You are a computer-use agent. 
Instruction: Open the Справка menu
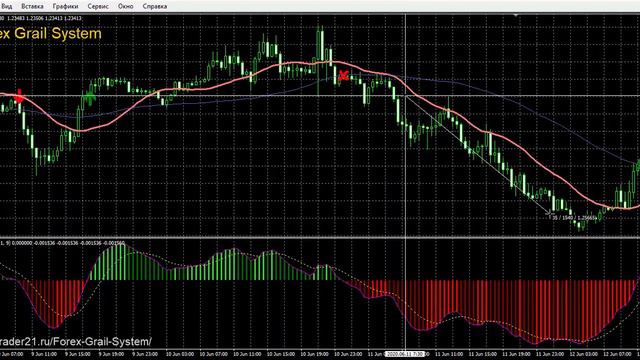tap(155, 7)
